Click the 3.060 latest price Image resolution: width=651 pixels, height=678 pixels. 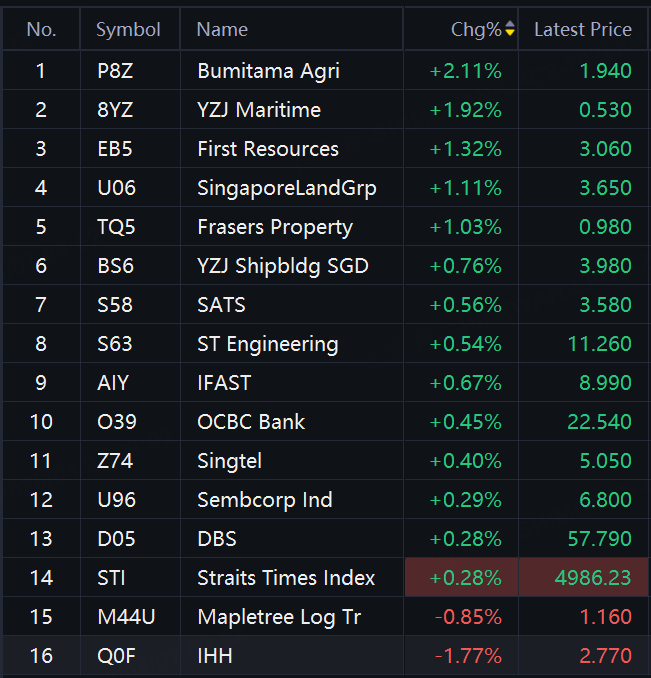(606, 149)
